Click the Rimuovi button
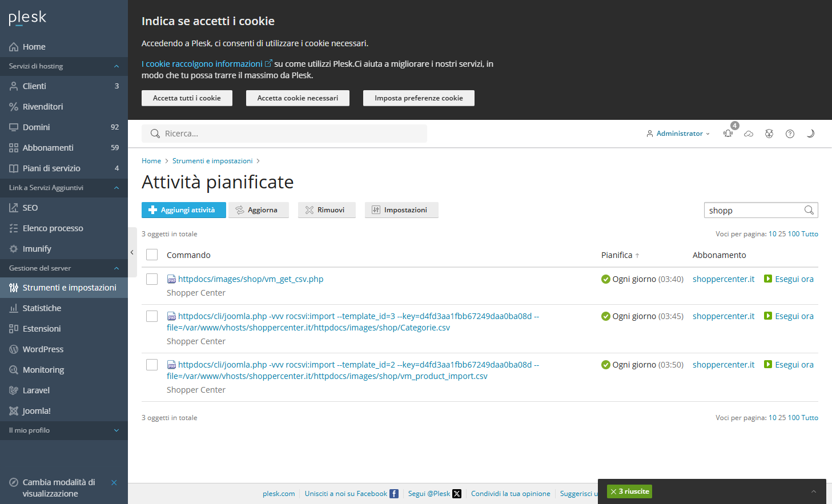Screen dimensions: 832x504 (327, 210)
